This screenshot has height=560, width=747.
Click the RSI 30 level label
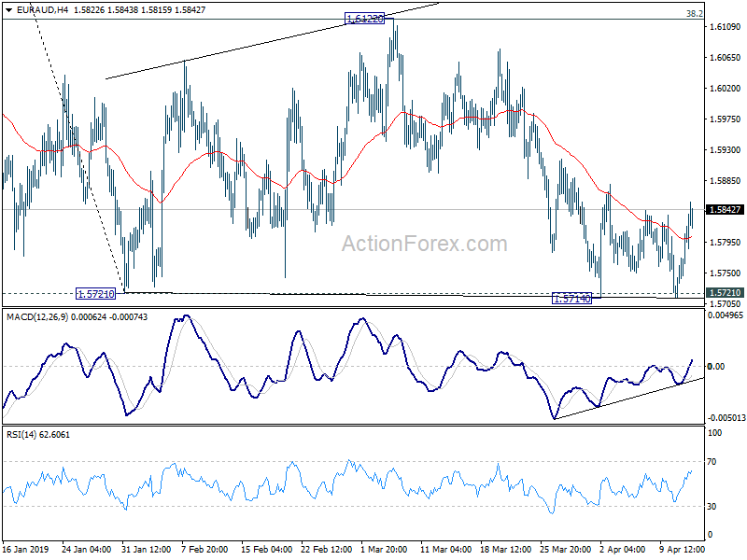(x=712, y=507)
